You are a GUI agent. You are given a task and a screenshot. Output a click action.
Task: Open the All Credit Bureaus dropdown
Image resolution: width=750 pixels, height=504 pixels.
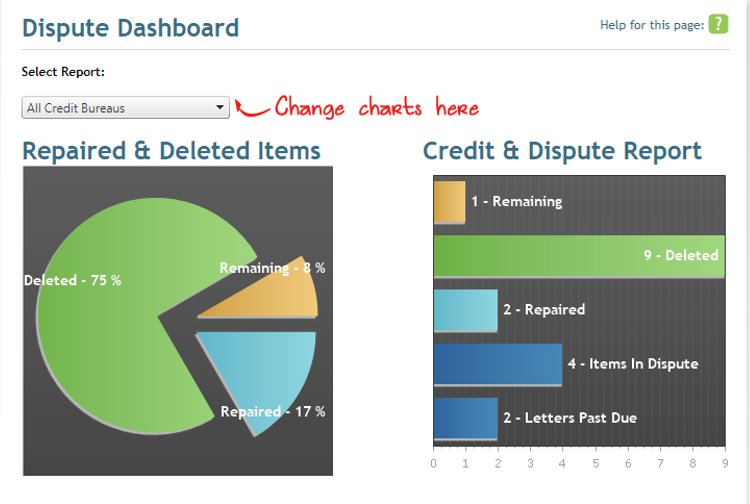tap(126, 108)
